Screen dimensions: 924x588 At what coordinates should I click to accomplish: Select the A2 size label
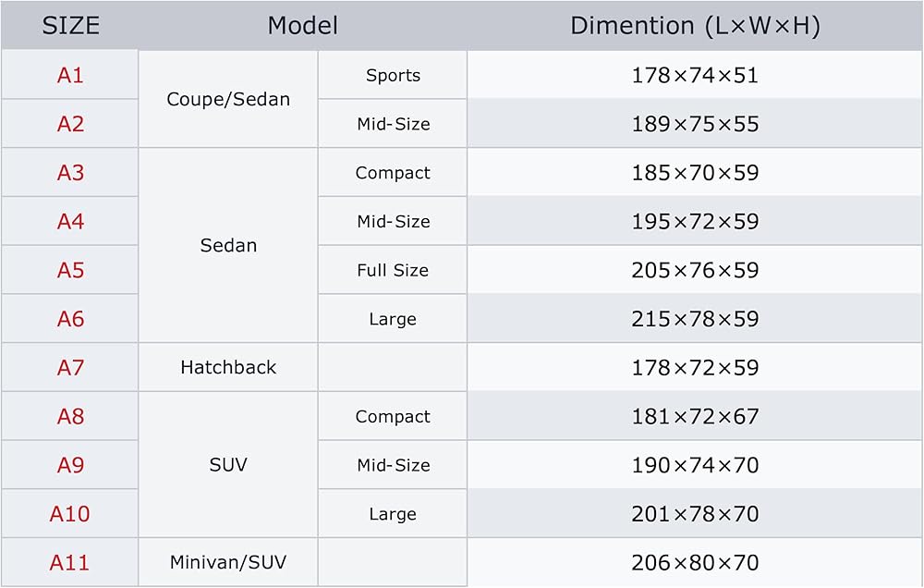point(70,124)
